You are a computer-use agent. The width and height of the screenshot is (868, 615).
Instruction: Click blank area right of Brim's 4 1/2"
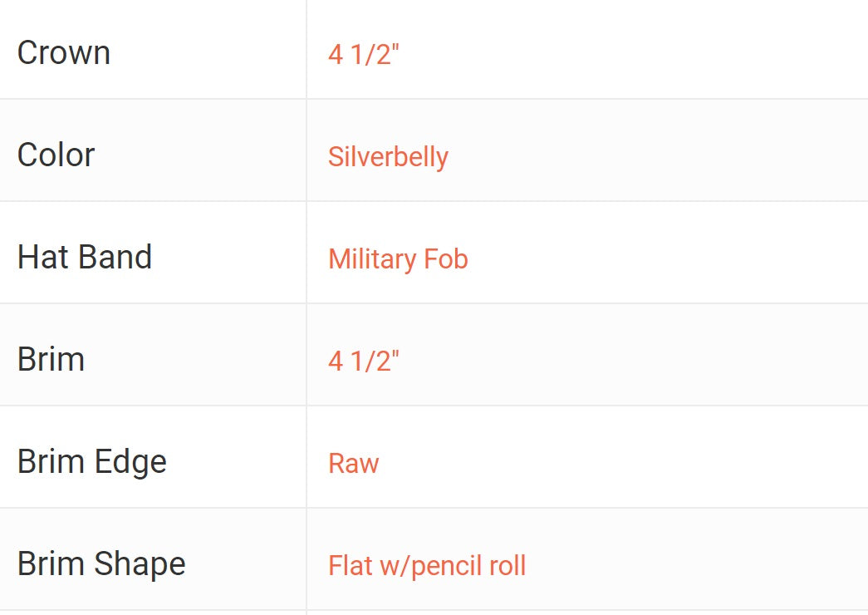click(623, 362)
